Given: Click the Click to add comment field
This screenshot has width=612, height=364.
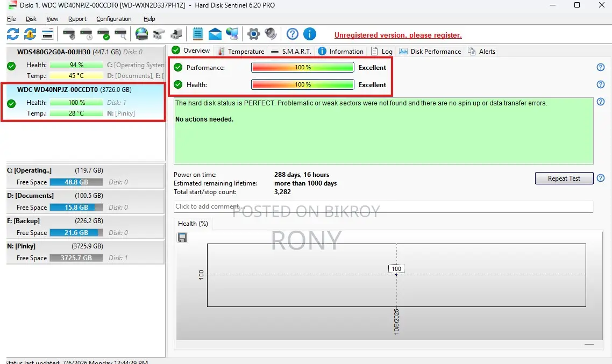Looking at the screenshot, I should [383, 206].
